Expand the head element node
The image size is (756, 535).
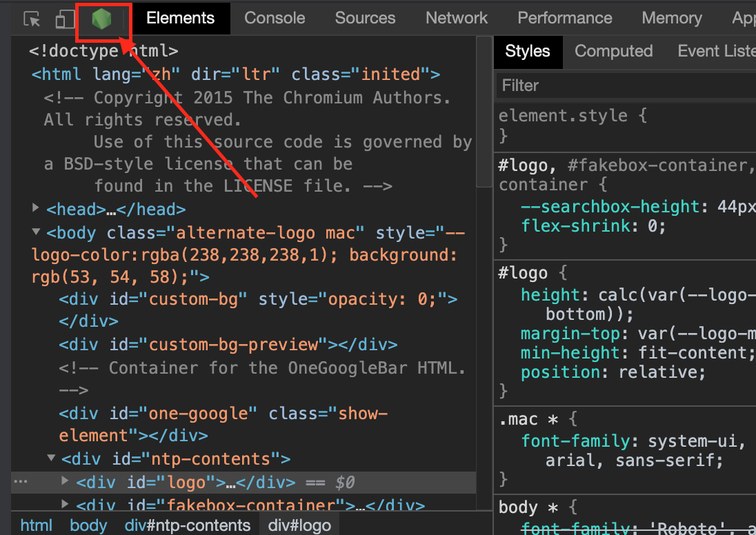tap(35, 208)
